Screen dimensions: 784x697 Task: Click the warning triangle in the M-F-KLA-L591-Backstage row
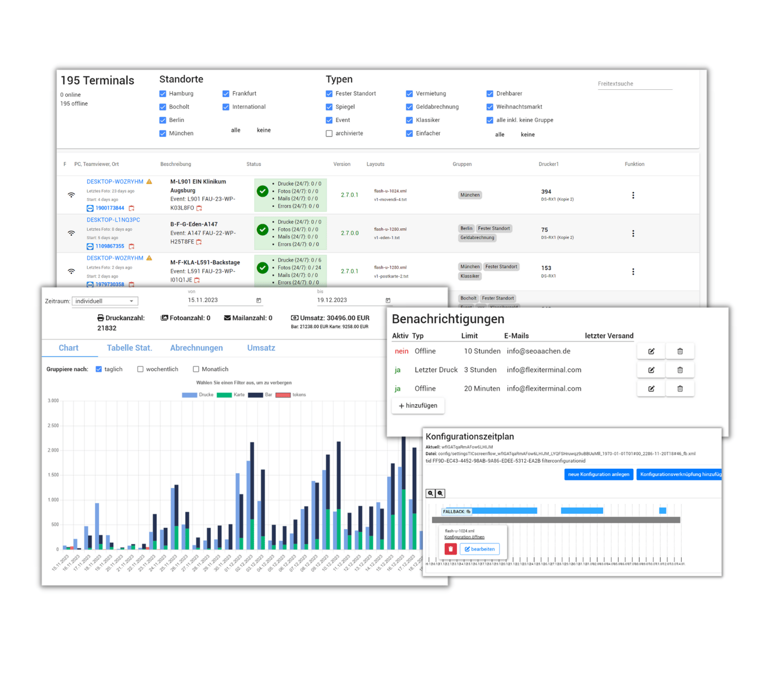click(x=149, y=258)
